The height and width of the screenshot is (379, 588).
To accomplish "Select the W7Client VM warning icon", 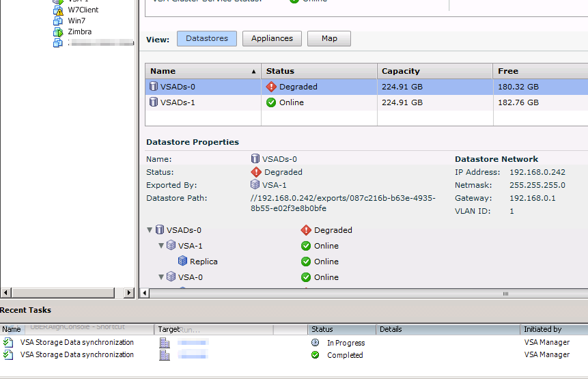I will tap(58, 10).
